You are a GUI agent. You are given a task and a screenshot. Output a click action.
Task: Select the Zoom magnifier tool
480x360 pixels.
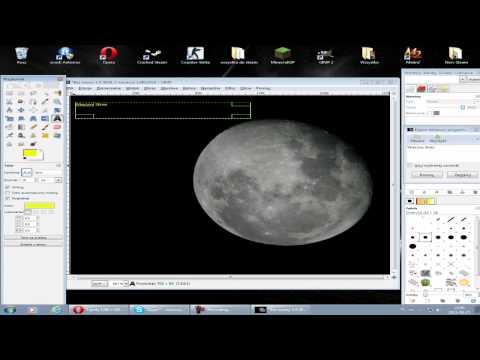click(57, 101)
